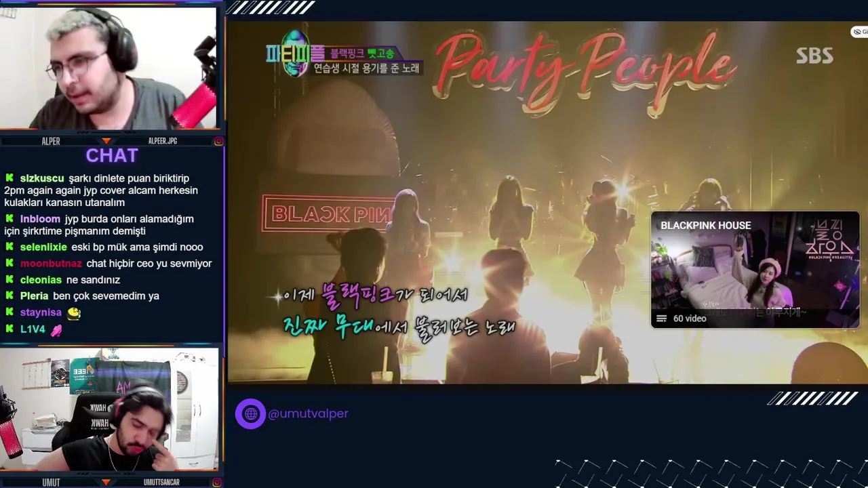The width and height of the screenshot is (868, 488).
Task: Click the ALPER name label
Action: (51, 141)
